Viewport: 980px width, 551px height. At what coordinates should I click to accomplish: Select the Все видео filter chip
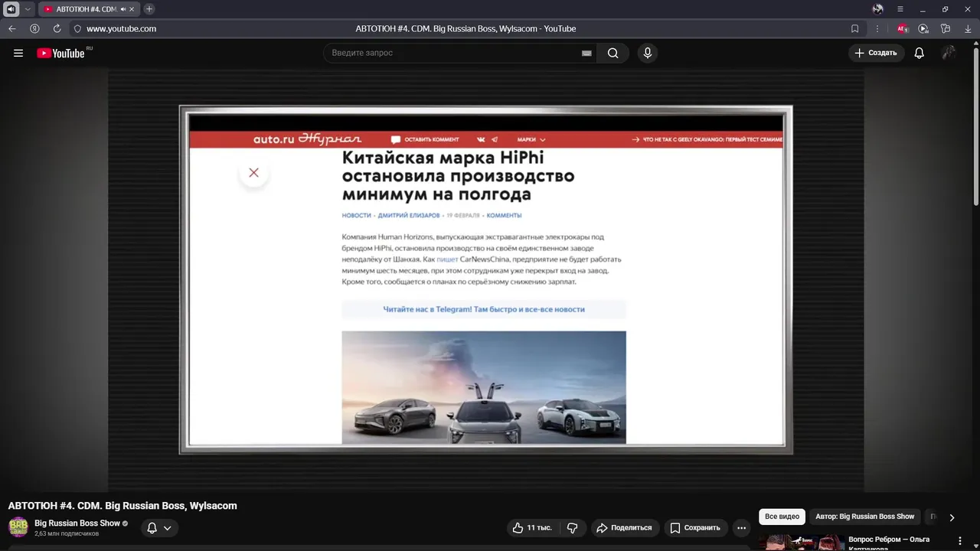coord(782,517)
